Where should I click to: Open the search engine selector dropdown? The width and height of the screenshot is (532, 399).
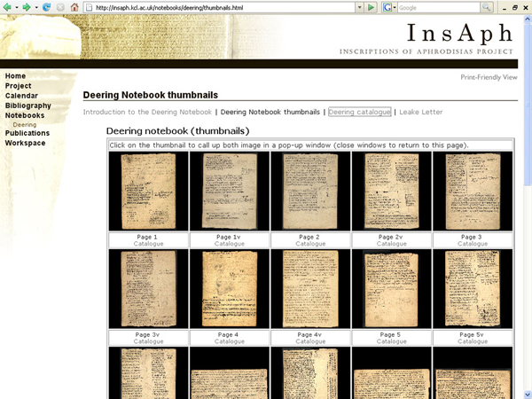point(395,7)
